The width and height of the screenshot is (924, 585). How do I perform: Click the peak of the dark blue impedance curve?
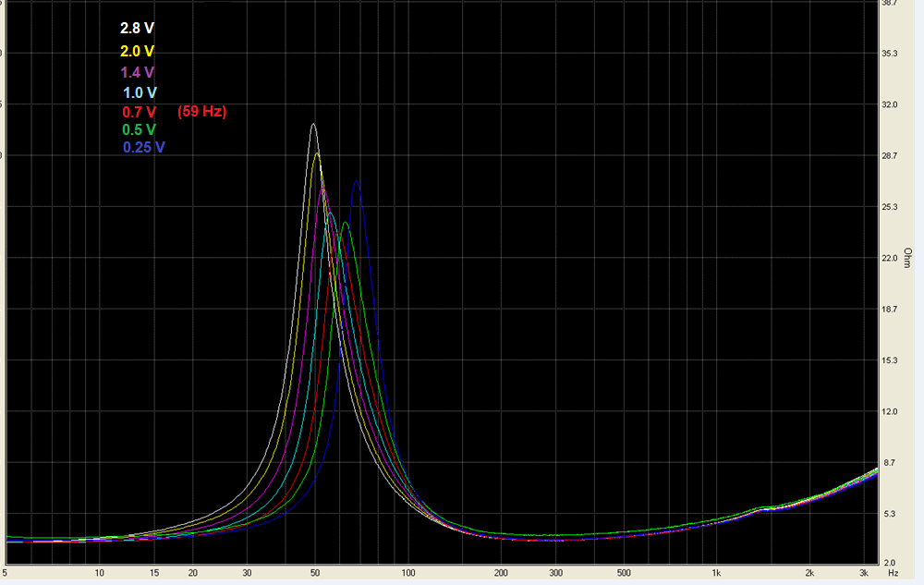tap(356, 181)
